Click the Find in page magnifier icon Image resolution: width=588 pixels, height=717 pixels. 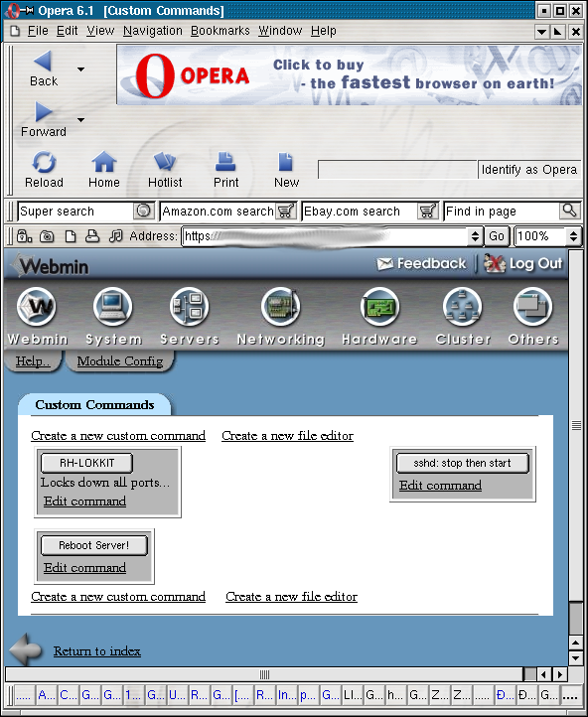coord(569,211)
